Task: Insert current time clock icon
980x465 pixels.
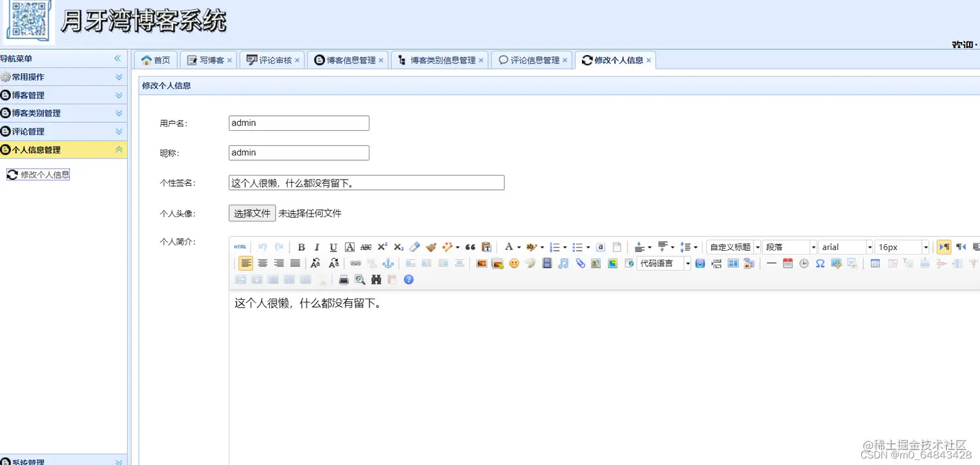Action: pyautogui.click(x=804, y=264)
